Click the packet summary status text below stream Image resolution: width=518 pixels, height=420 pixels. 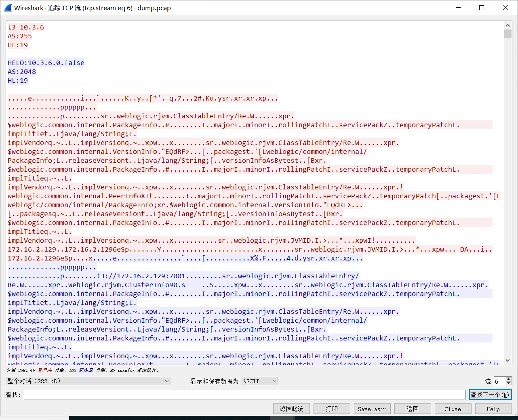[82, 370]
